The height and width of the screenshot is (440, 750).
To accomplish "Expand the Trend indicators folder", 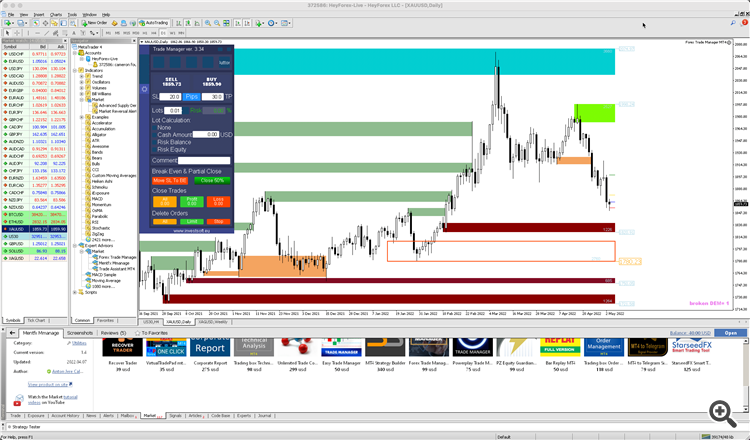I will tap(81, 76).
